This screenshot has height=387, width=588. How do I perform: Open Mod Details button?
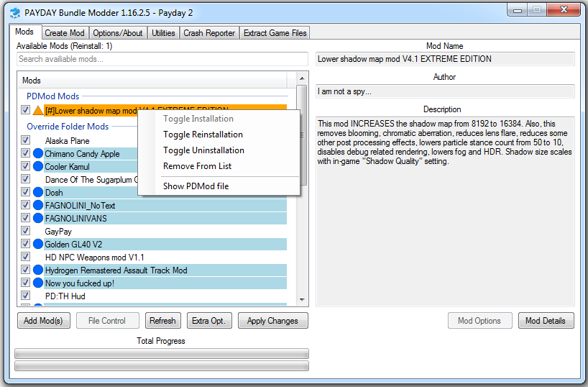pyautogui.click(x=546, y=321)
